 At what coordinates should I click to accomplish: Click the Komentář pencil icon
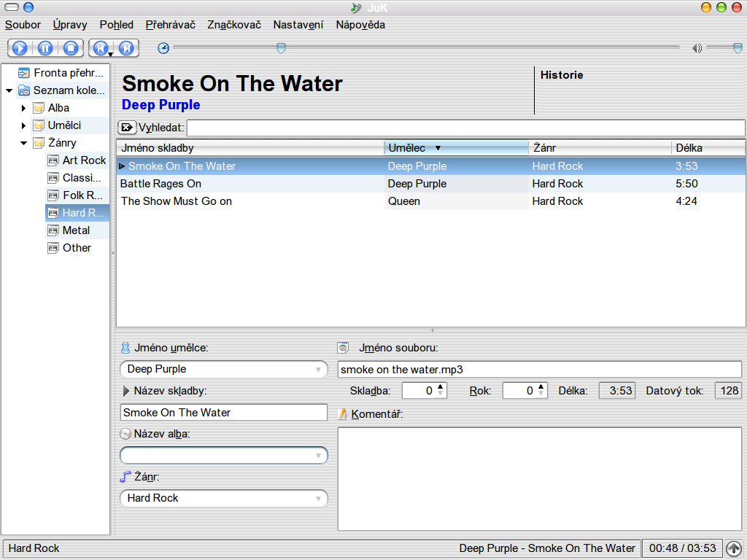pos(342,414)
